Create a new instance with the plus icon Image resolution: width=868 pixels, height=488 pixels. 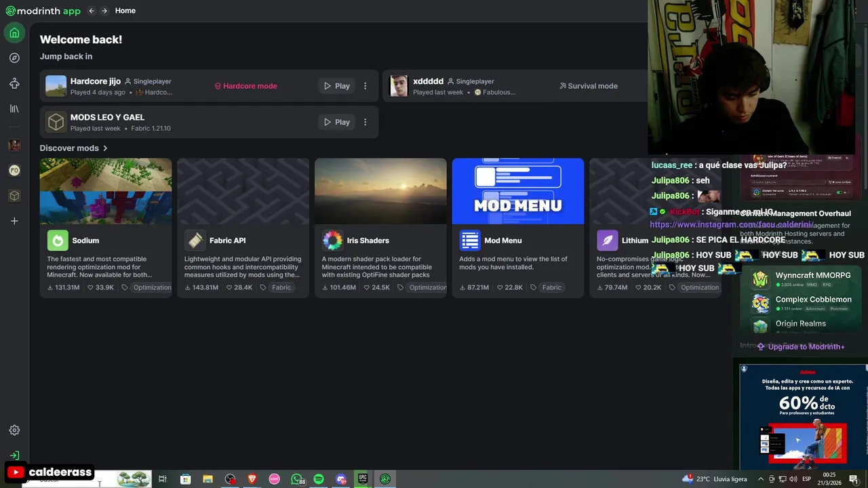click(x=14, y=221)
